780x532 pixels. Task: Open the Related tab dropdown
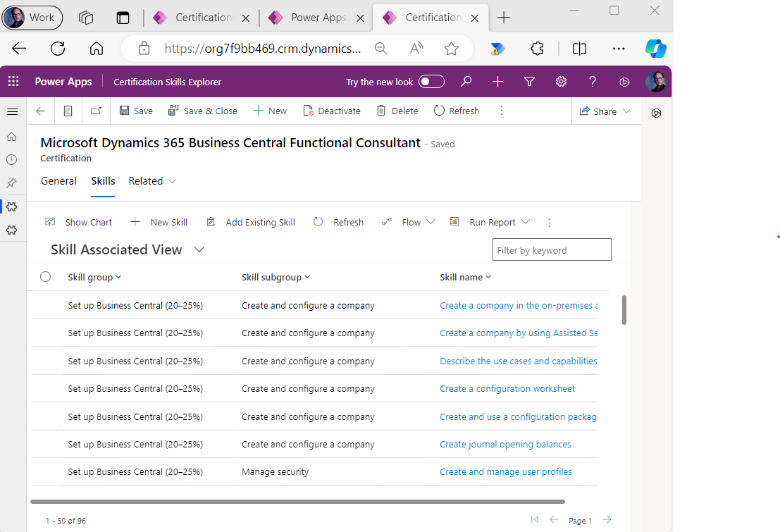[x=152, y=181]
